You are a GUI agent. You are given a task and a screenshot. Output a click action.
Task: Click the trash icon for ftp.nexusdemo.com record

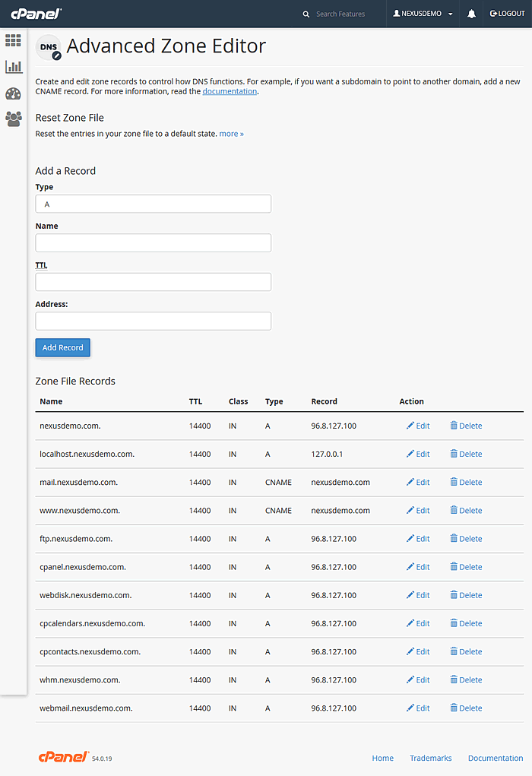[x=454, y=539]
